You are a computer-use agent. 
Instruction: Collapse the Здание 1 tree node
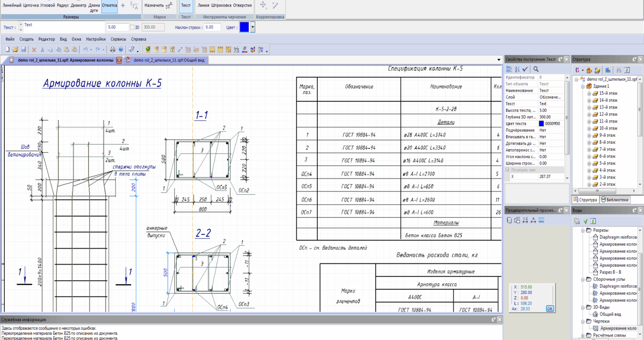click(583, 86)
